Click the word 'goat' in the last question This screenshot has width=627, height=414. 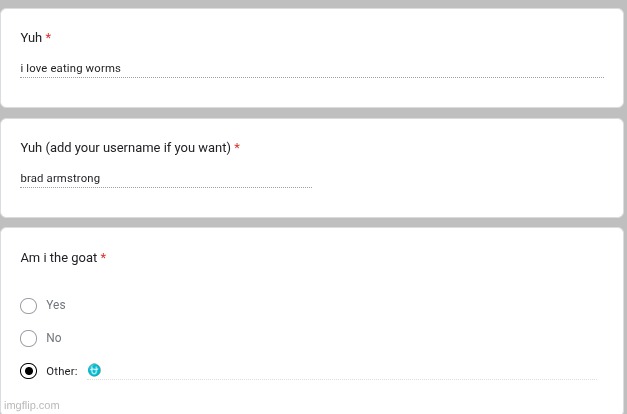pos(85,258)
